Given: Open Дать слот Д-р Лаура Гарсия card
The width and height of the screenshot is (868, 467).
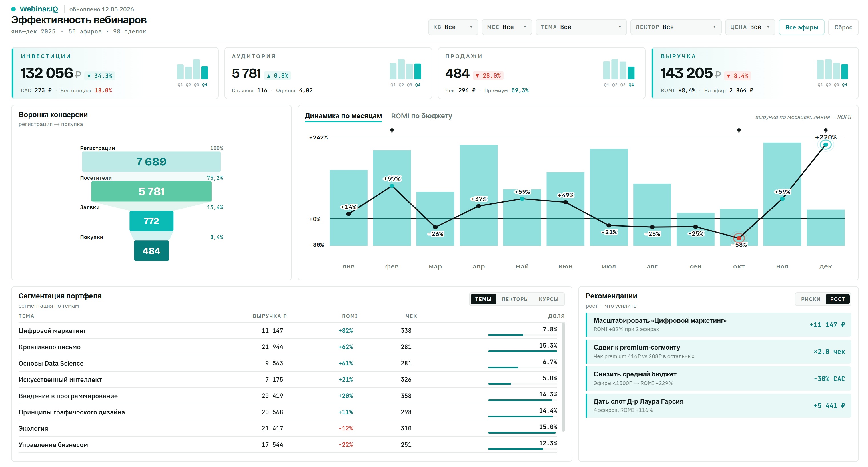Looking at the screenshot, I should click(x=718, y=405).
